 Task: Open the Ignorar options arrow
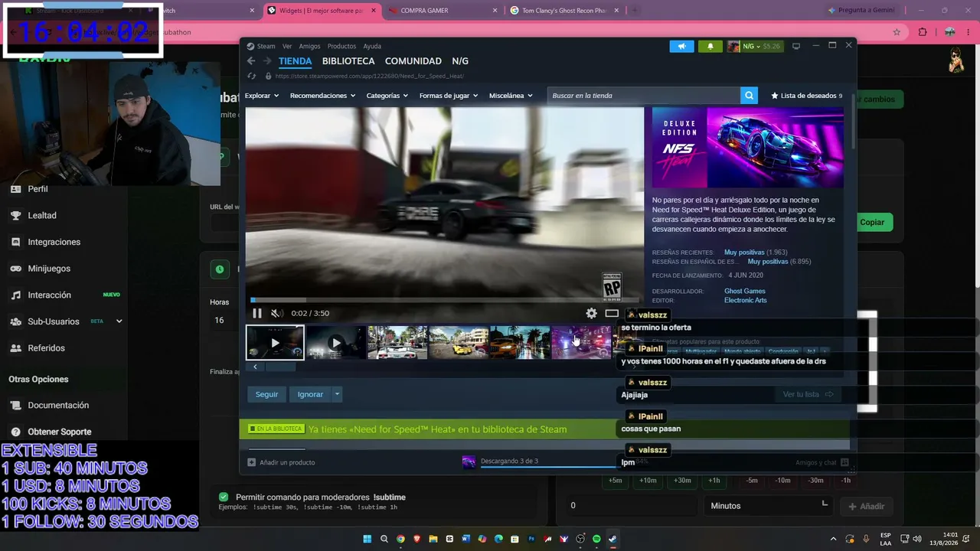pos(336,394)
